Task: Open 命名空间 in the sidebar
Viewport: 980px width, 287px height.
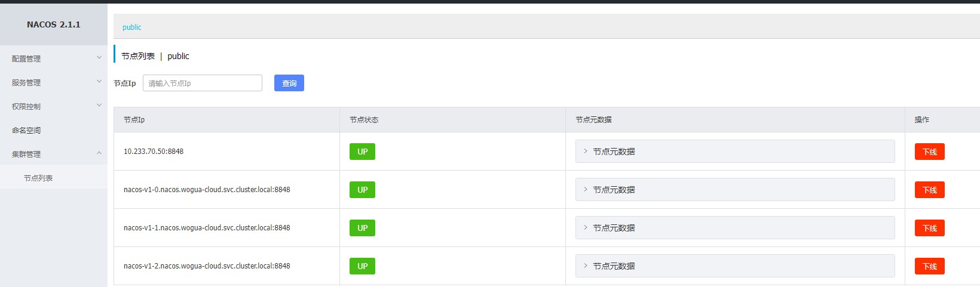Action: click(26, 130)
